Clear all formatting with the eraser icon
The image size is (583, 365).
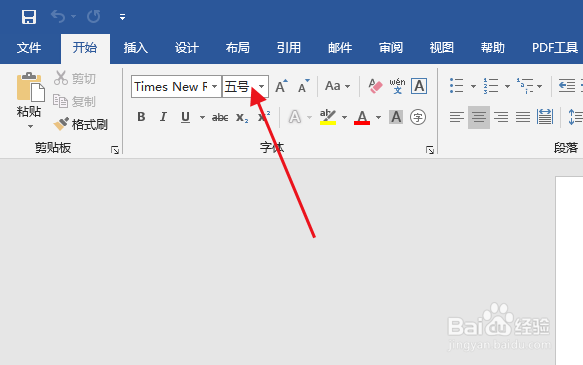[375, 86]
